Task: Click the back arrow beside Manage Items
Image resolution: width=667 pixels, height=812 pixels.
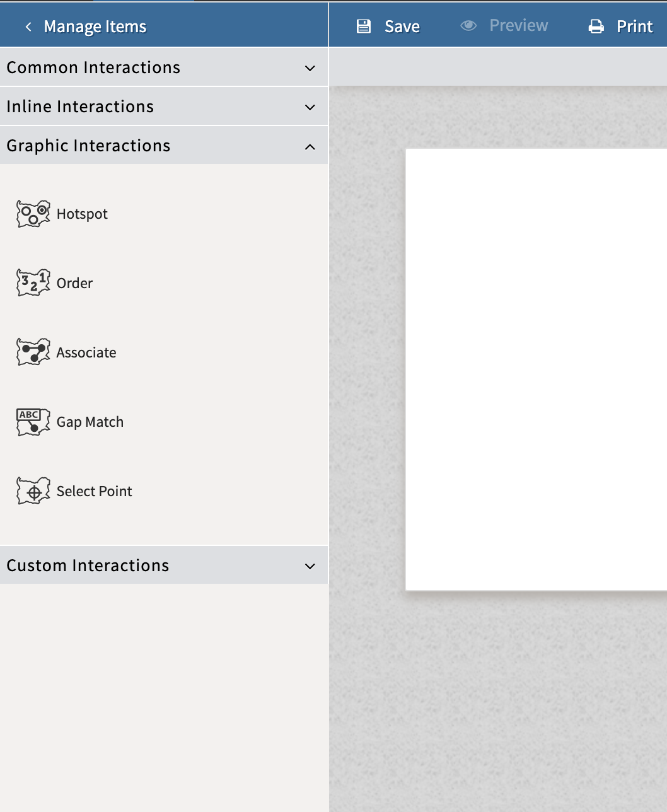Action: click(28, 27)
